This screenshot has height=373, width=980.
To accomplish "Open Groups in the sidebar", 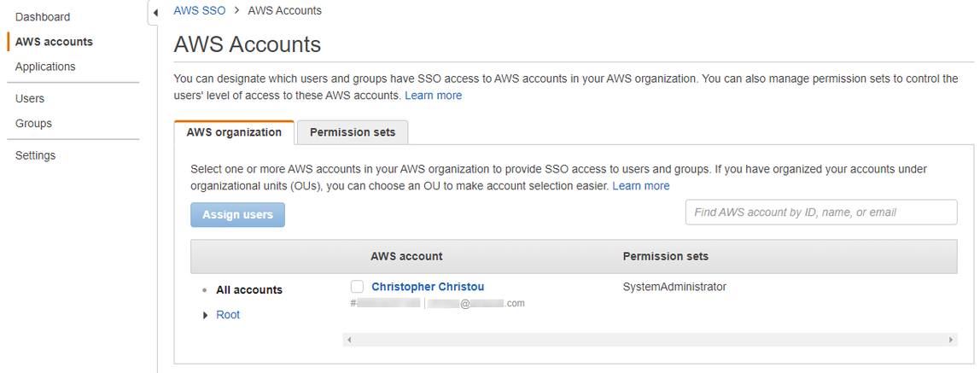I will click(x=33, y=123).
